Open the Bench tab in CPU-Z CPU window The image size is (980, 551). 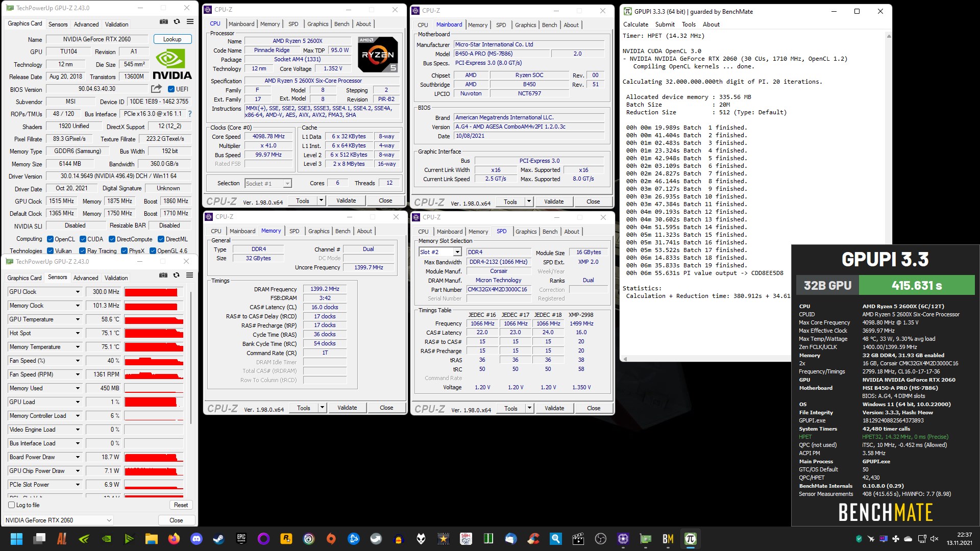pyautogui.click(x=342, y=24)
